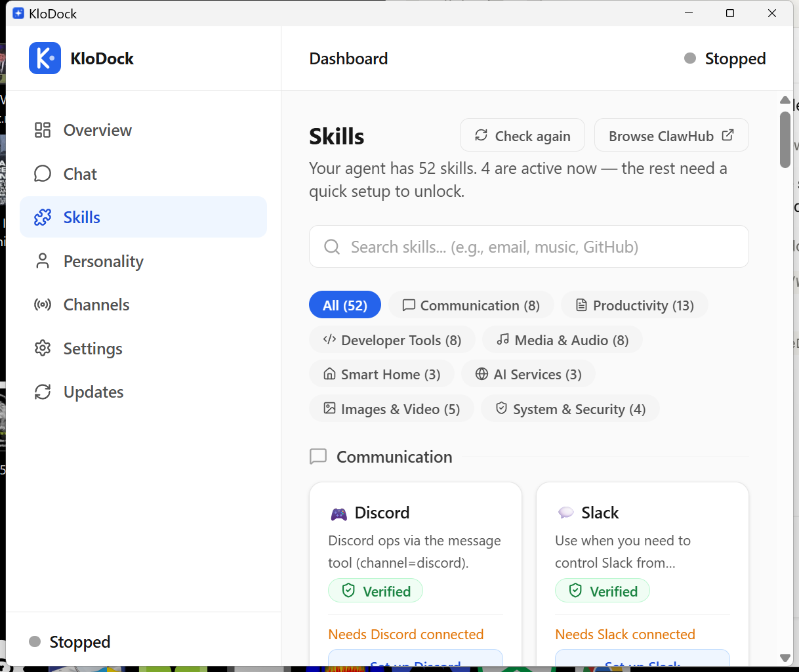Click the down arrow on the scrollbar
Image resolution: width=799 pixels, height=672 pixels.
pyautogui.click(x=785, y=657)
